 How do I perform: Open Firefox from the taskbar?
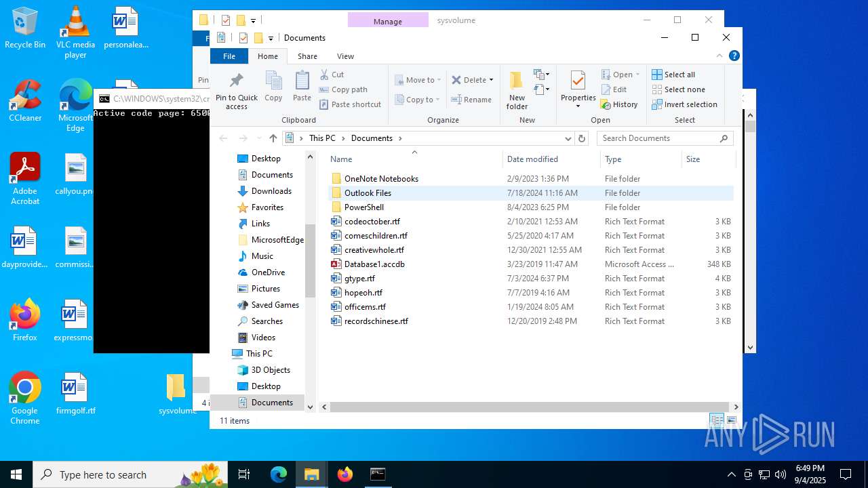[344, 474]
